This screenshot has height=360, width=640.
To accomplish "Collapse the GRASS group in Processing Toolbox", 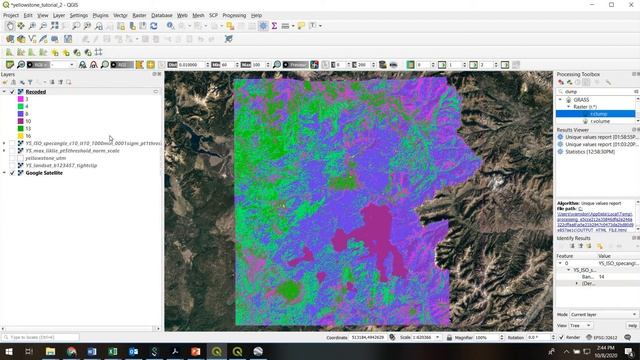I will [560, 100].
